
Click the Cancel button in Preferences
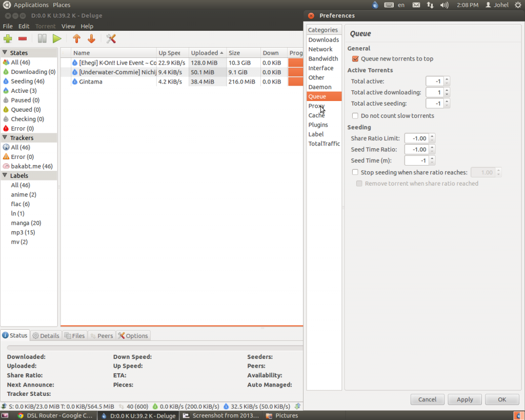(x=427, y=399)
